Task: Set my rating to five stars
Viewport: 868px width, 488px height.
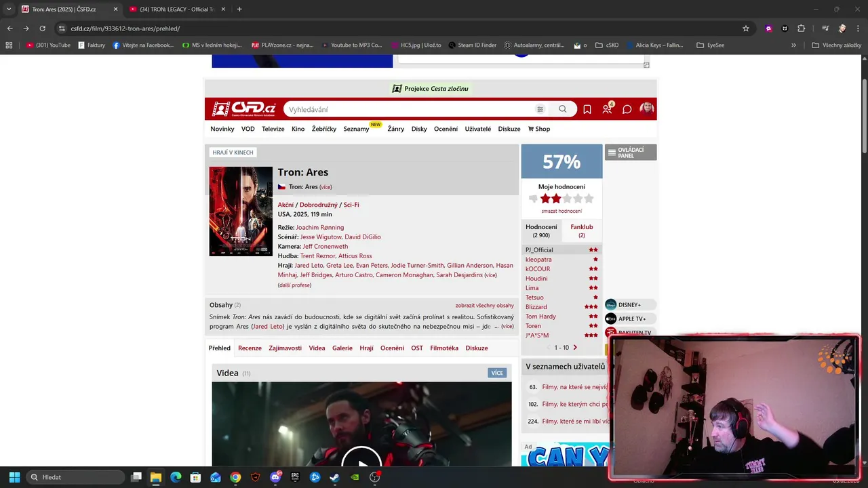Action: point(589,199)
